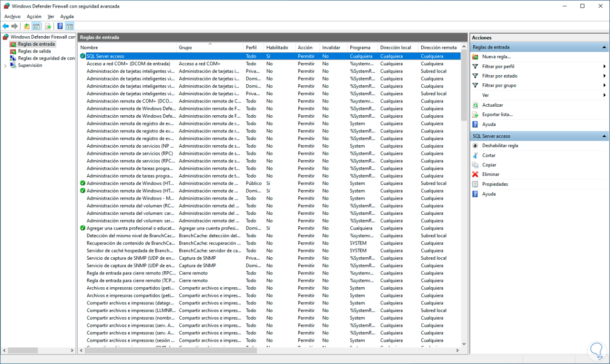Open the Ayuda menu in menu bar
610x364 pixels.
coord(67,16)
